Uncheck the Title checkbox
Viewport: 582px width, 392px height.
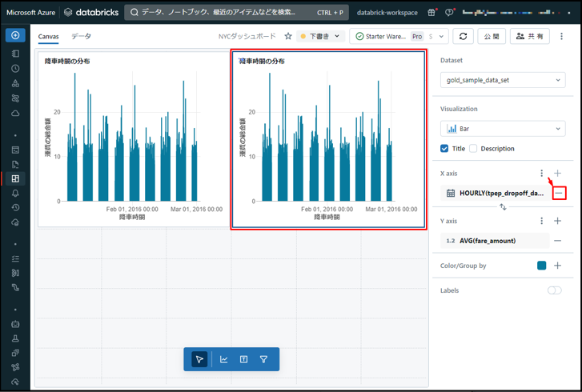coord(445,149)
